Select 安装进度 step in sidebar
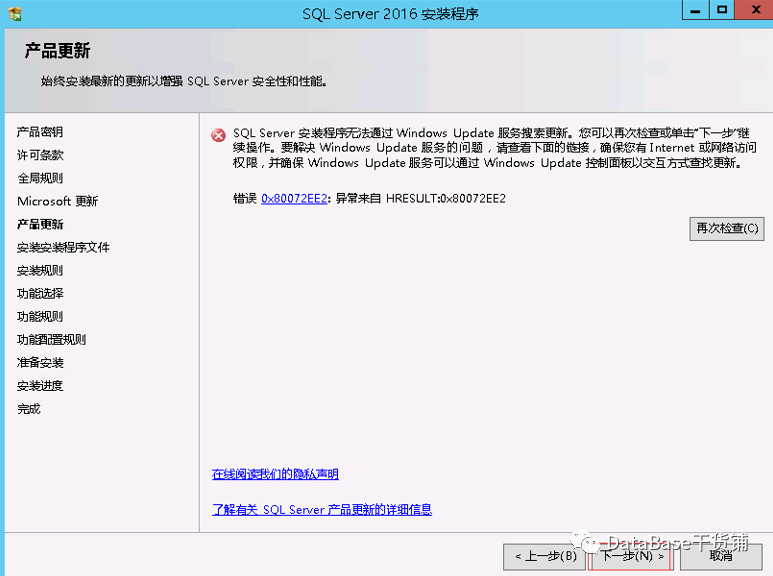This screenshot has width=773, height=576. pyautogui.click(x=40, y=386)
